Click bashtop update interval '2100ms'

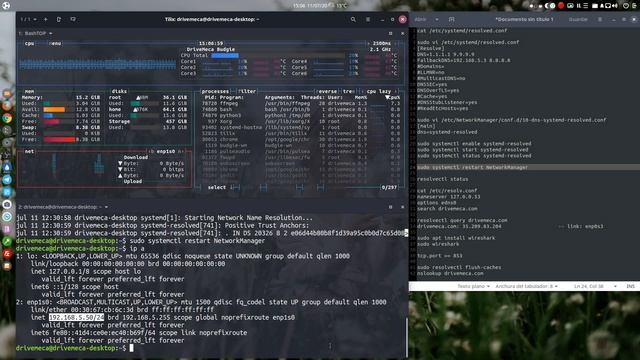[x=382, y=43]
